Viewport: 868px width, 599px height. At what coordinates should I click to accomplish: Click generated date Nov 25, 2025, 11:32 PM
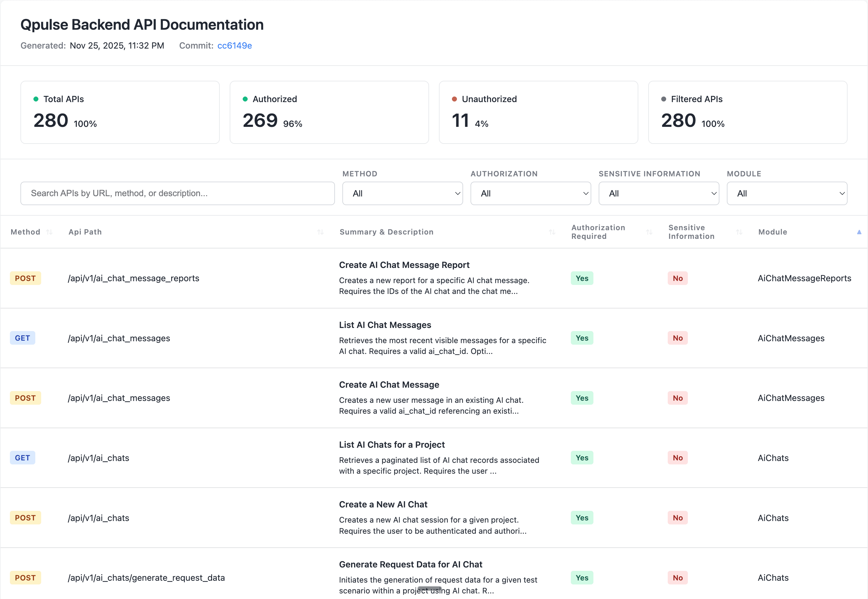(117, 45)
